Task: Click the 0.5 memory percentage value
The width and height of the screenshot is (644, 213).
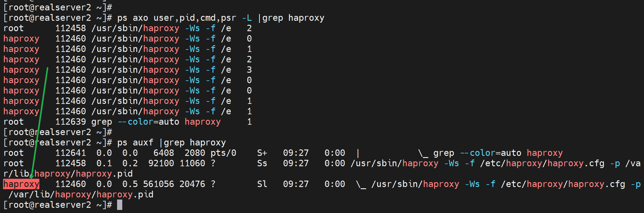Action: [130, 184]
